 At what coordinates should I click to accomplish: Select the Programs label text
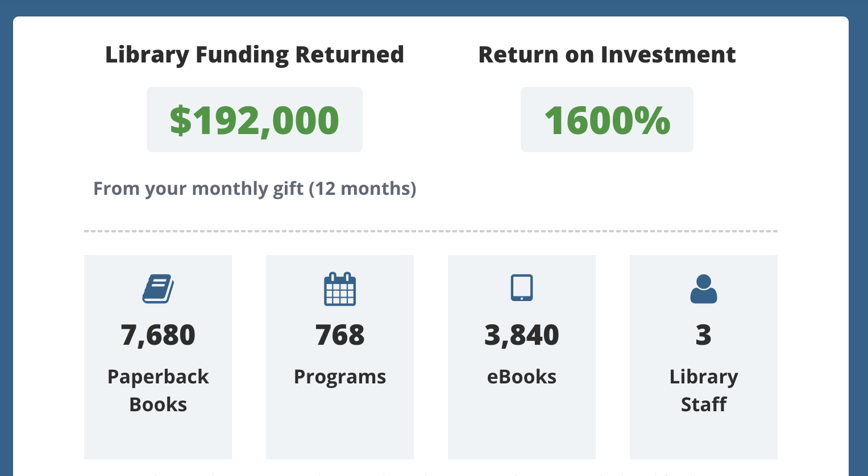[340, 377]
